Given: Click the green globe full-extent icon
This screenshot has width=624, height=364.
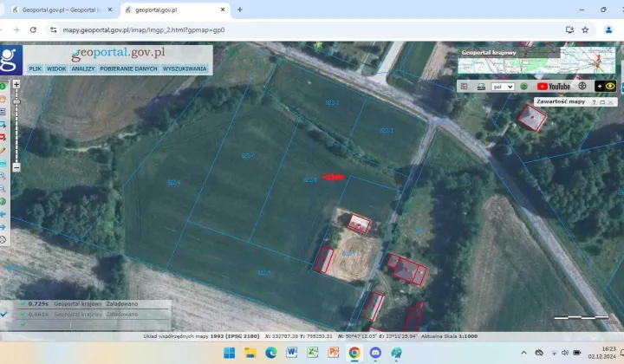Looking at the screenshot, I should [3, 201].
